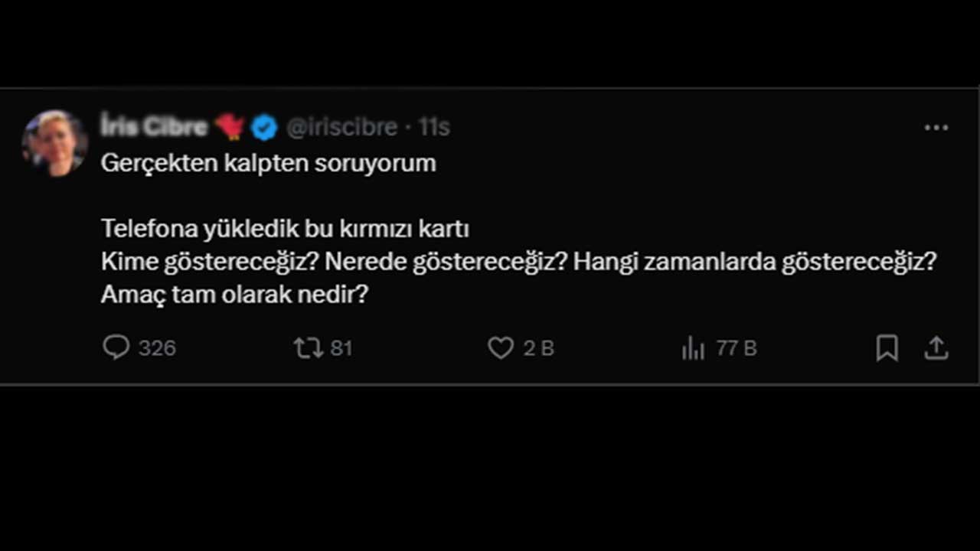Click the 81 retweets count
The image size is (980, 551).
click(x=341, y=349)
